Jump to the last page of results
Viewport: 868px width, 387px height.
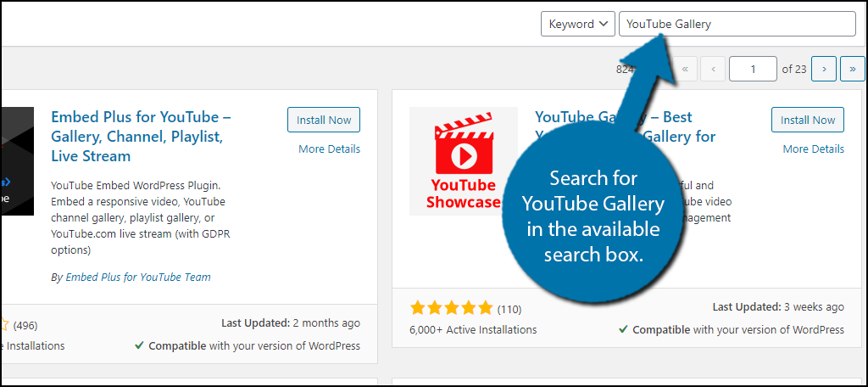853,69
